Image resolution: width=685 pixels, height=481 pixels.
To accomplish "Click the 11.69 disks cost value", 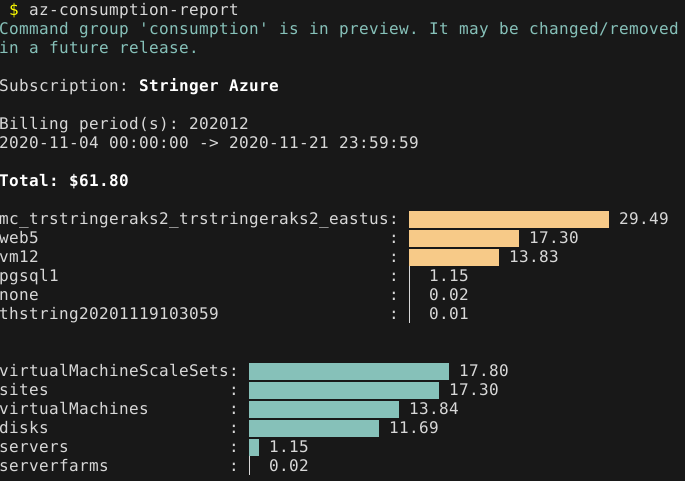I will [x=414, y=428].
